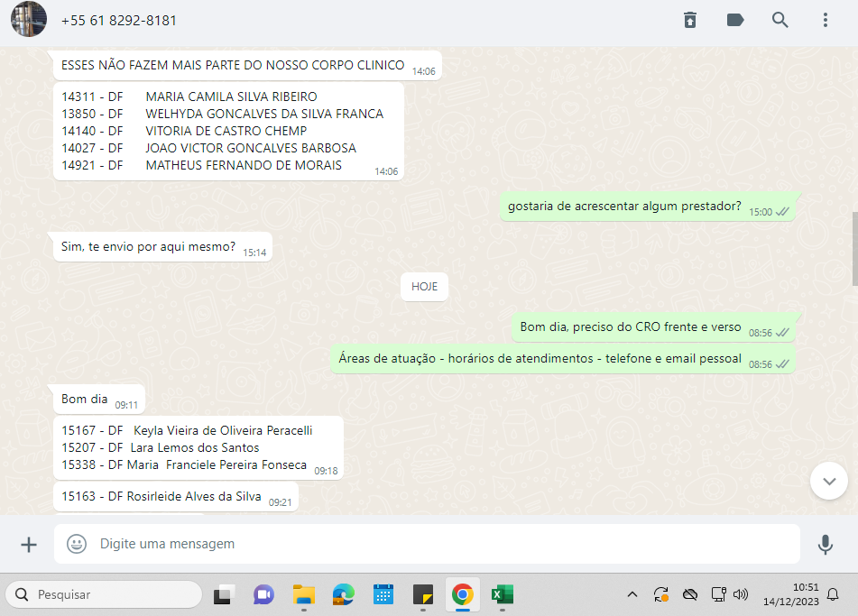
Task: Expand hidden system tray icons
Action: click(632, 594)
